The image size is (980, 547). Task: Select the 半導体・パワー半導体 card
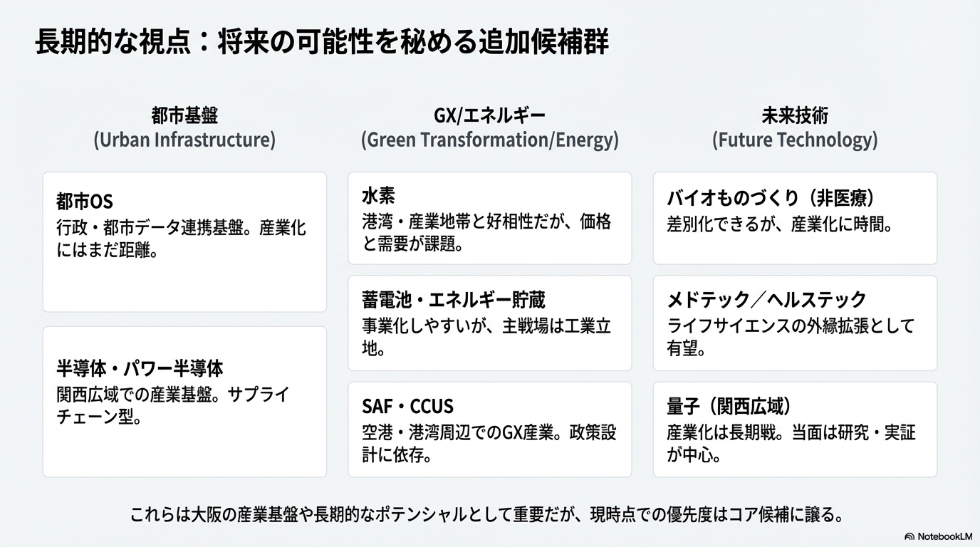point(184,402)
